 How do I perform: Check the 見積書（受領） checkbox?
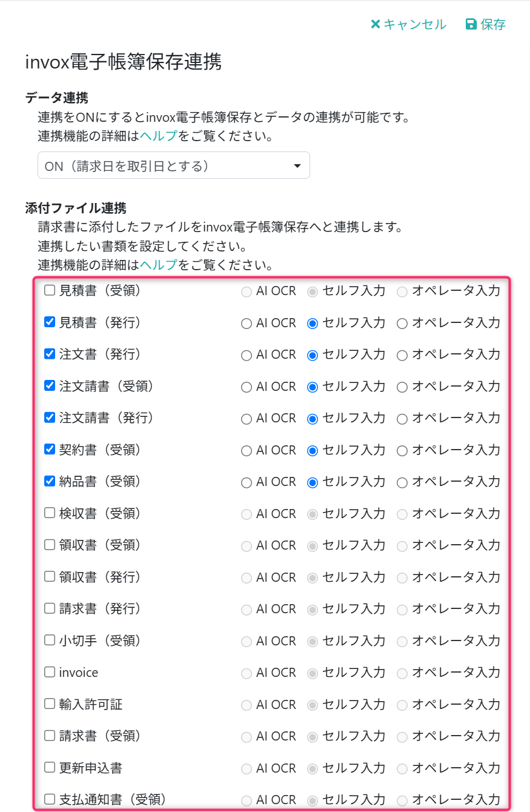click(x=50, y=290)
